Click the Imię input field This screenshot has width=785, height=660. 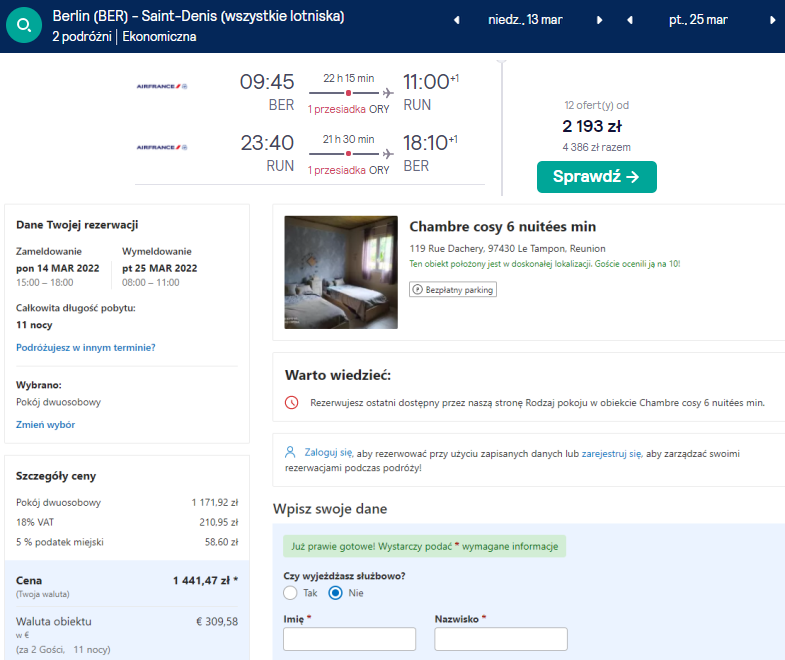pos(349,639)
